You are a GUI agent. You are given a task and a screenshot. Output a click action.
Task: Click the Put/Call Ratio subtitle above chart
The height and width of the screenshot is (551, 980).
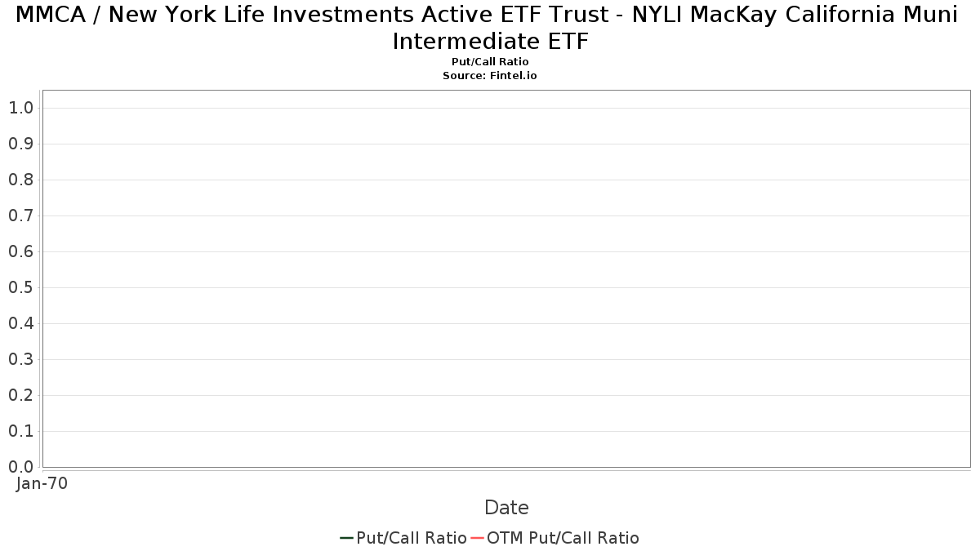tap(490, 62)
